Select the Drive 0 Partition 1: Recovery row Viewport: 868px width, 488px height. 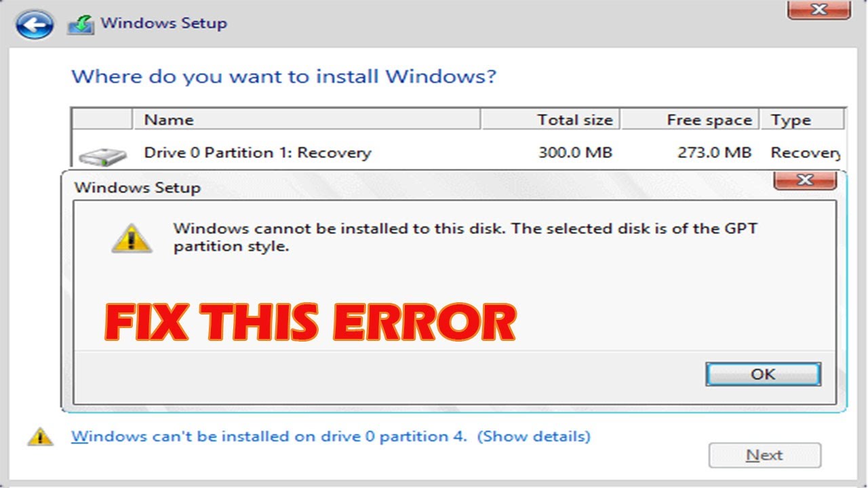pos(257,152)
